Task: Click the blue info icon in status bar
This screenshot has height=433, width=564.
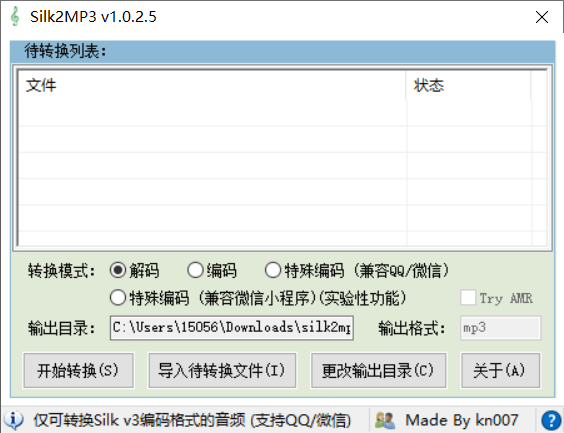Action: pyautogui.click(x=14, y=420)
